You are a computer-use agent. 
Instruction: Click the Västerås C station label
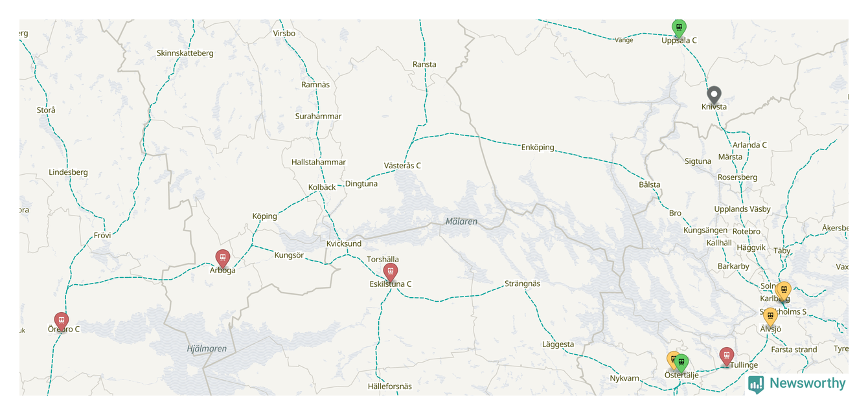click(x=402, y=166)
